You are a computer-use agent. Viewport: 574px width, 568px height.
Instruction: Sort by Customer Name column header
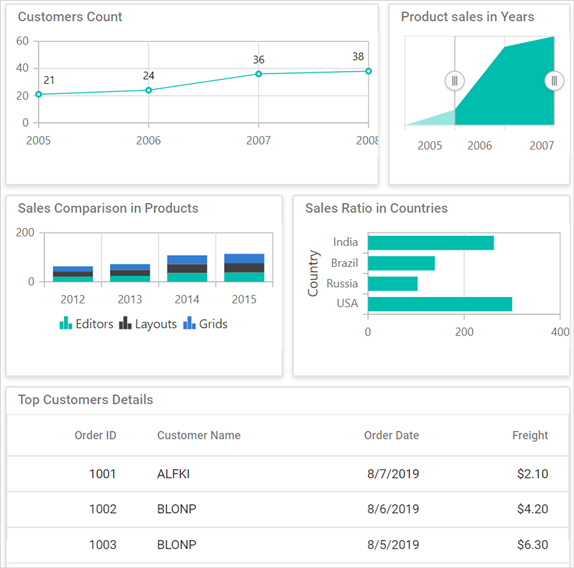pyautogui.click(x=199, y=435)
